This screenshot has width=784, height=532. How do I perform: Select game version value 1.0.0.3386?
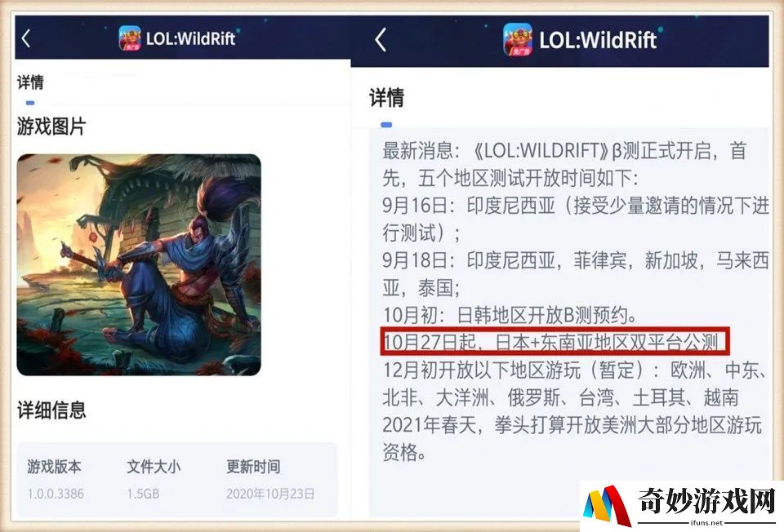(x=56, y=494)
